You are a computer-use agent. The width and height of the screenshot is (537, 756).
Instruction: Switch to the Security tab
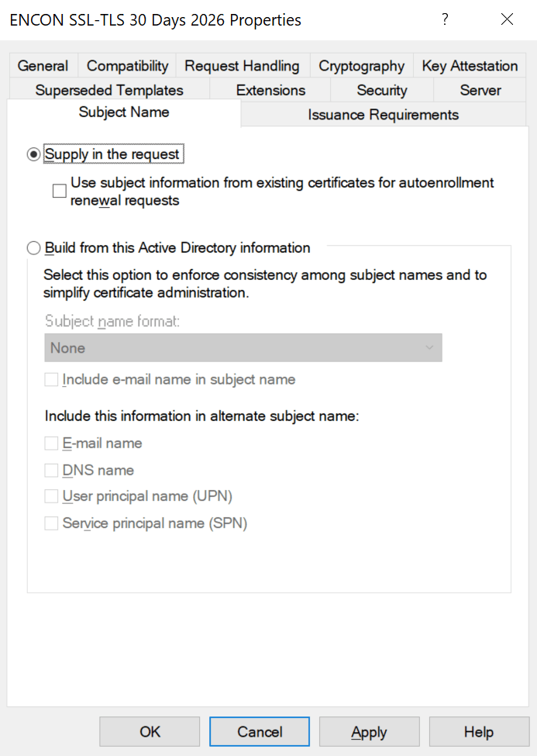click(381, 90)
